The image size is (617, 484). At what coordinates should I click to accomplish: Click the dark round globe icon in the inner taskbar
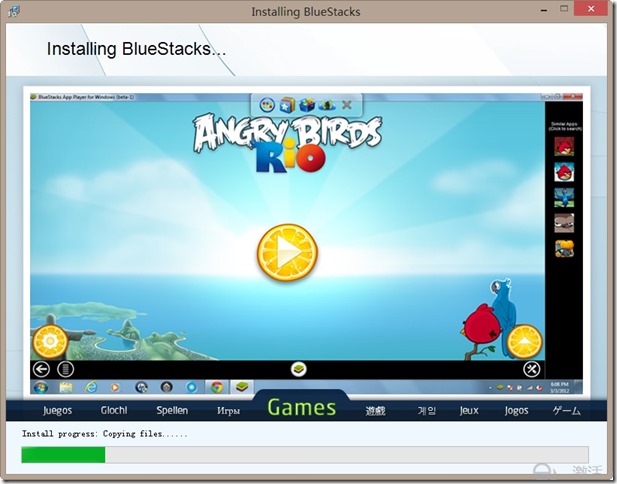141,387
